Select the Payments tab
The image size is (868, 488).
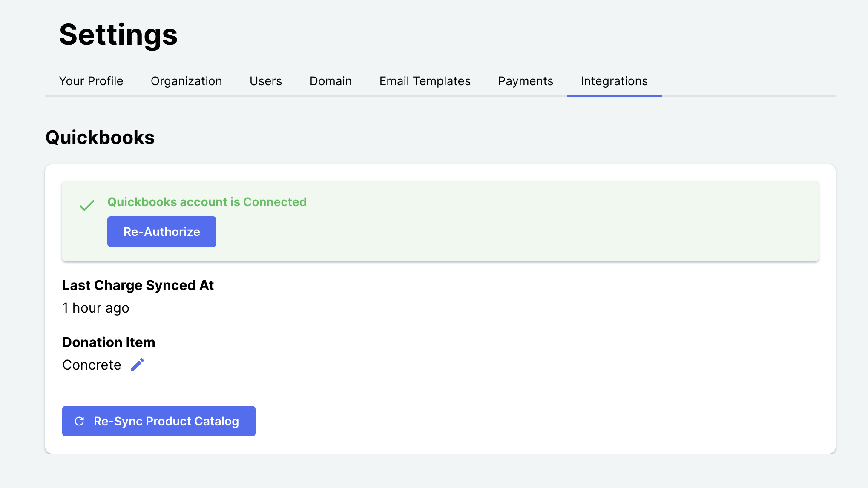point(525,81)
